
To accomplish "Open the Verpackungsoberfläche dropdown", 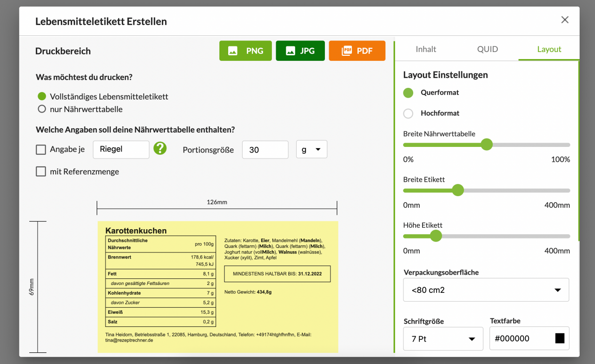I will pos(486,290).
